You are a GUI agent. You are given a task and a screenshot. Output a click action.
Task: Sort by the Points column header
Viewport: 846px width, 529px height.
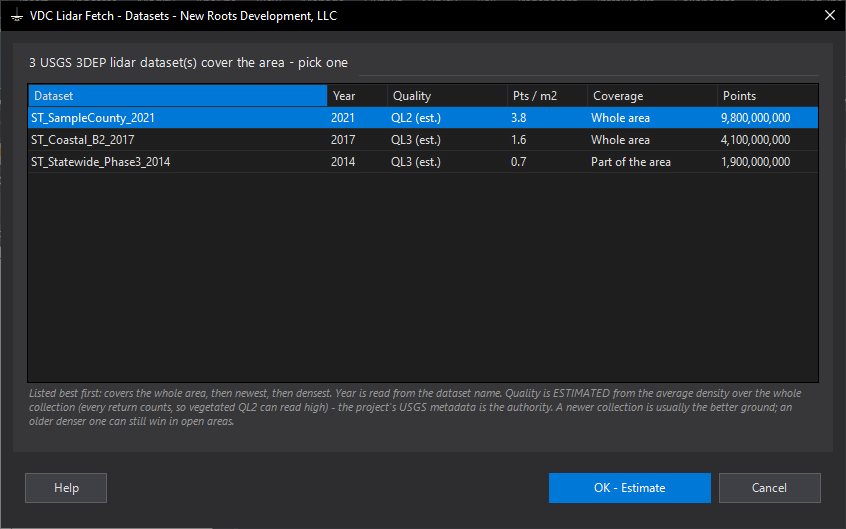768,96
